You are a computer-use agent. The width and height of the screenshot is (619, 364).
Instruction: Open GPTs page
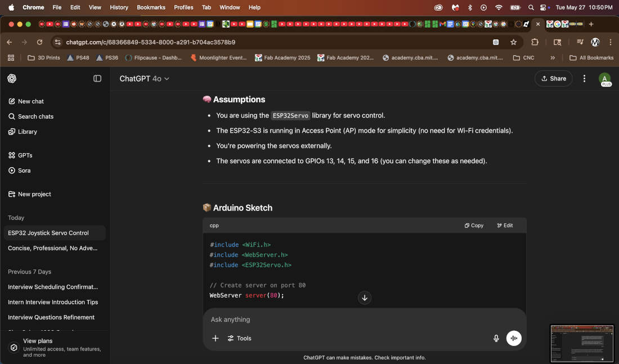(x=20, y=155)
